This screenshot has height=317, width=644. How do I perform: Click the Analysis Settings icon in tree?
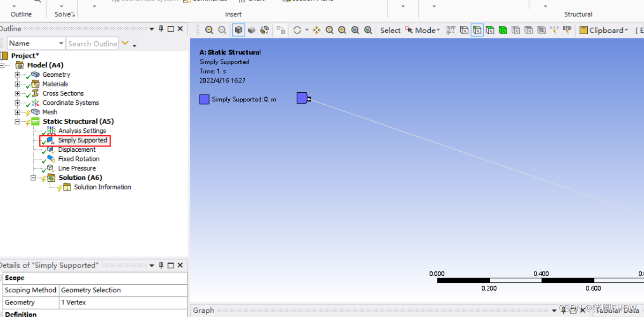[51, 131]
